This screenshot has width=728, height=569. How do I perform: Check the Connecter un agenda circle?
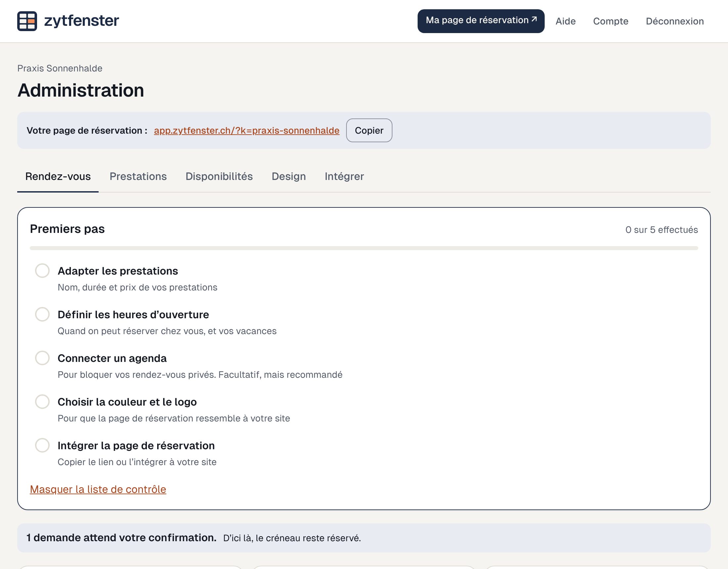point(42,358)
